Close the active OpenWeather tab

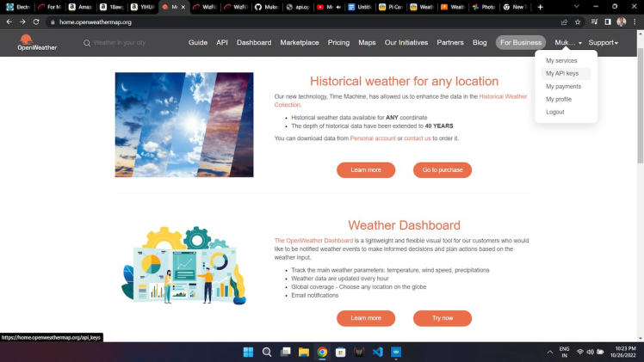click(x=183, y=7)
